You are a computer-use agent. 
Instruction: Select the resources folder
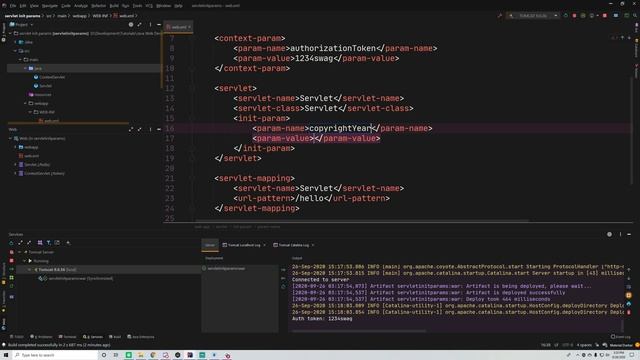pyautogui.click(x=40, y=95)
